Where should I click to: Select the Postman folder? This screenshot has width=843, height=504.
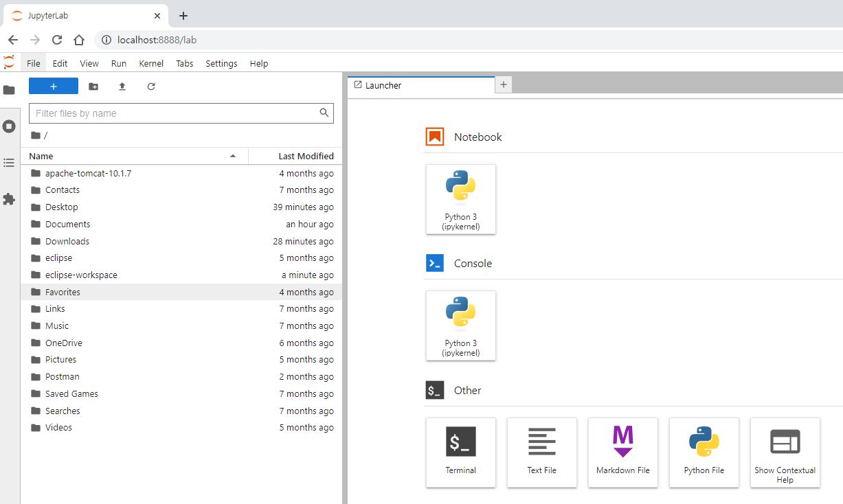(x=181, y=377)
